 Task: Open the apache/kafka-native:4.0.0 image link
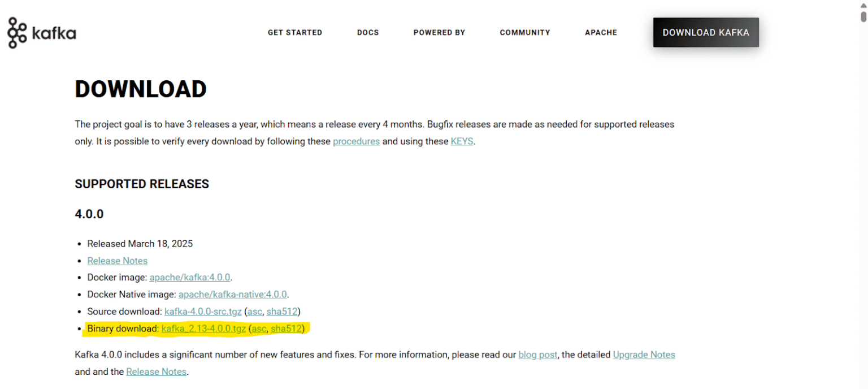tap(233, 295)
